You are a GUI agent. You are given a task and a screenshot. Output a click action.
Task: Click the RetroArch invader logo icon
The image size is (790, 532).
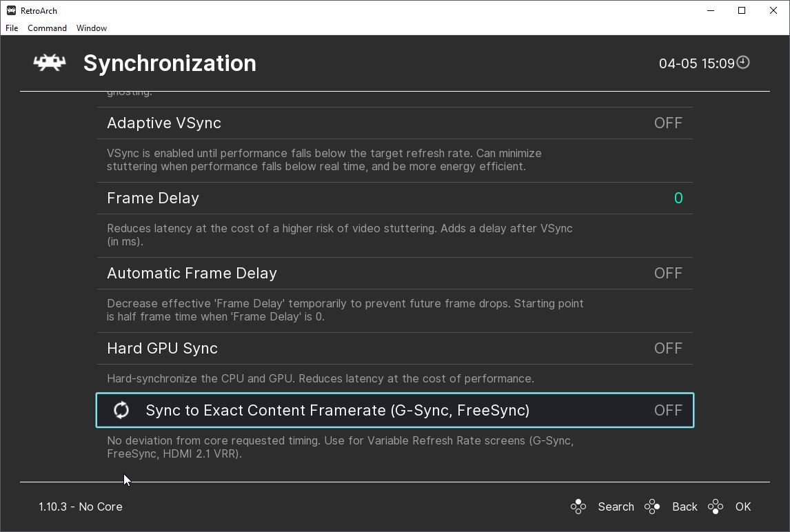click(50, 63)
